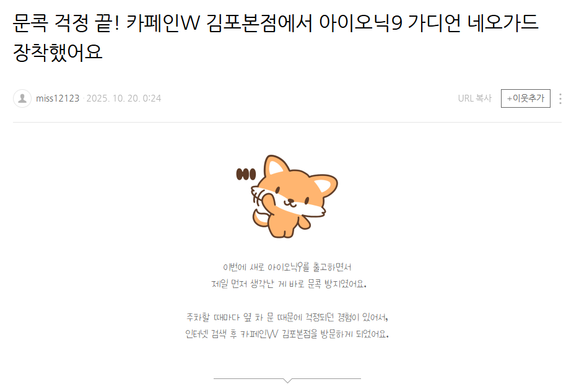Click '문콕 걱정 끝!' at the title start
This screenshot has height=392, width=566.
pyautogui.click(x=66, y=23)
